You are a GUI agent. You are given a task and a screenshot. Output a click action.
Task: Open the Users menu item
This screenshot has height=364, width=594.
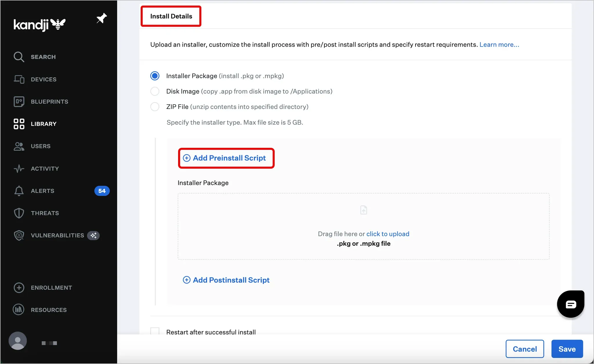[41, 146]
